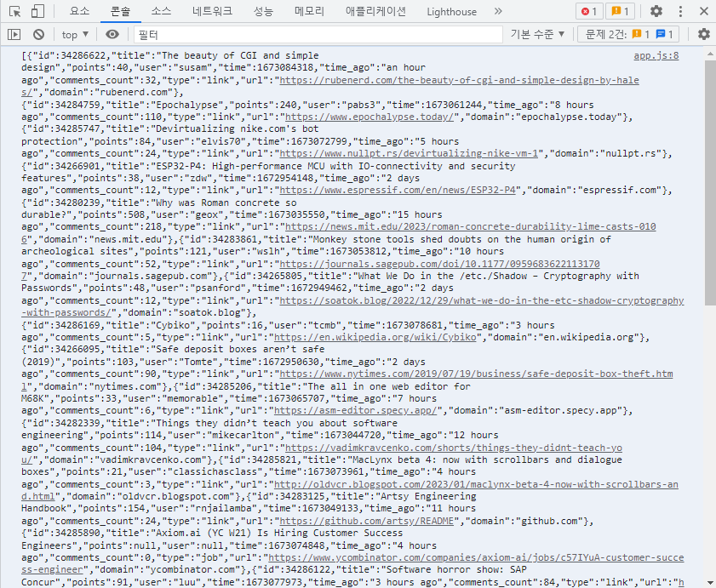Activate the inspect element picker icon

click(14, 11)
